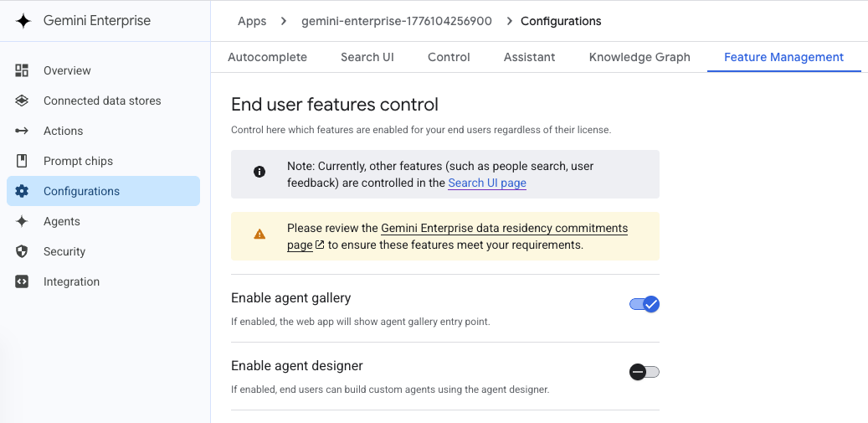This screenshot has height=423, width=868.
Task: Click the Integration code icon
Action: click(x=22, y=281)
